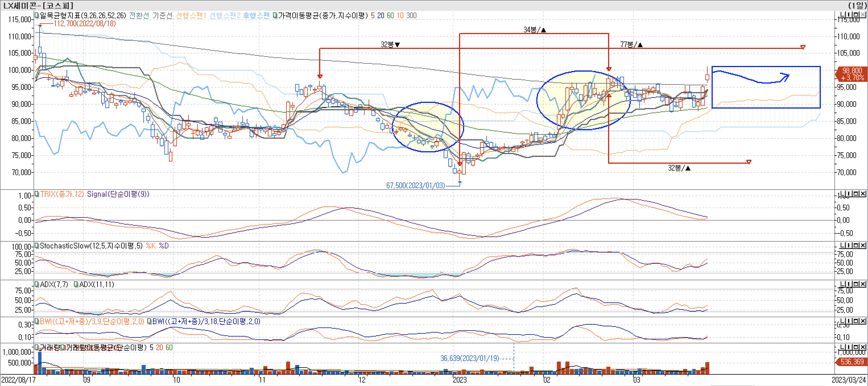Maximize the StochasticSlow indicator panel

(856, 246)
